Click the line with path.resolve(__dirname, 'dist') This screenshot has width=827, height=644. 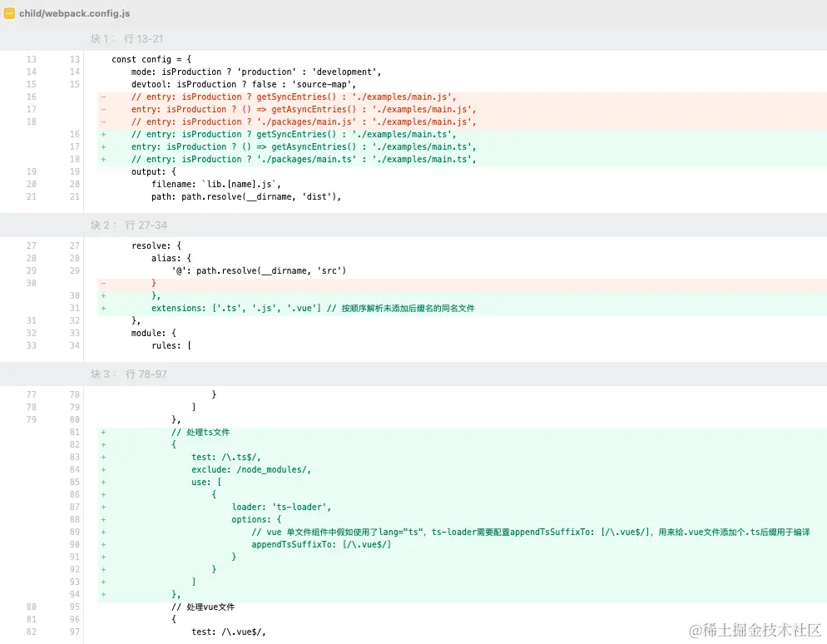tap(246, 196)
